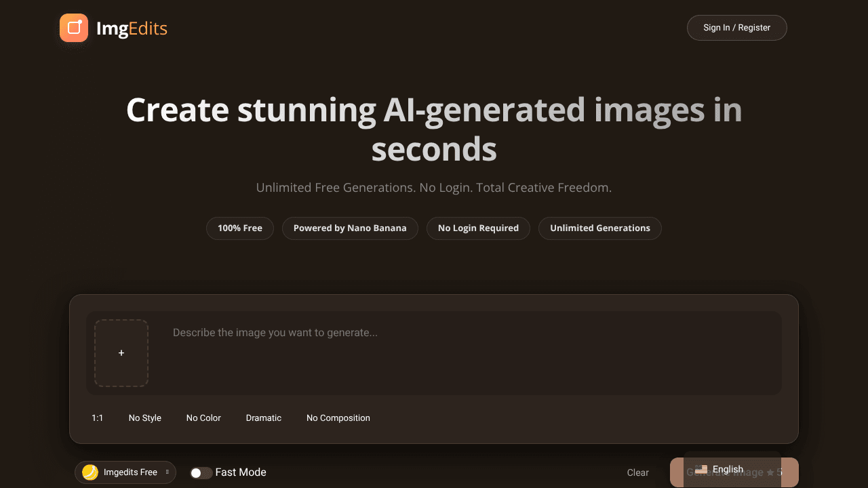This screenshot has width=868, height=488.
Task: Open the English language selector
Action: (732, 469)
